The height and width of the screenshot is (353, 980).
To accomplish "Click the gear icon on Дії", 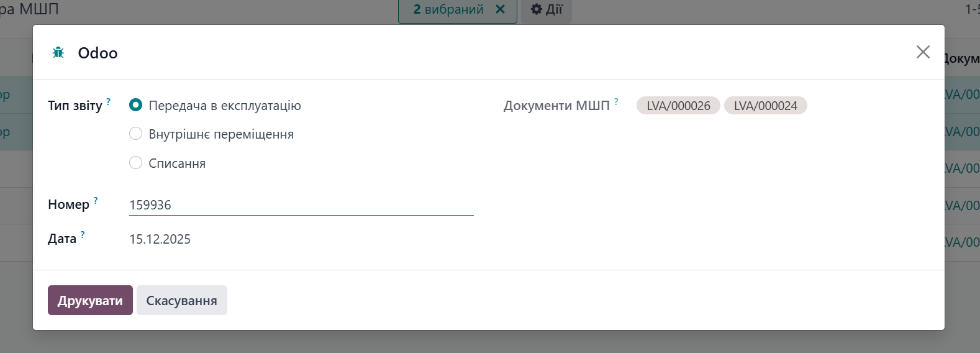I will point(537,9).
